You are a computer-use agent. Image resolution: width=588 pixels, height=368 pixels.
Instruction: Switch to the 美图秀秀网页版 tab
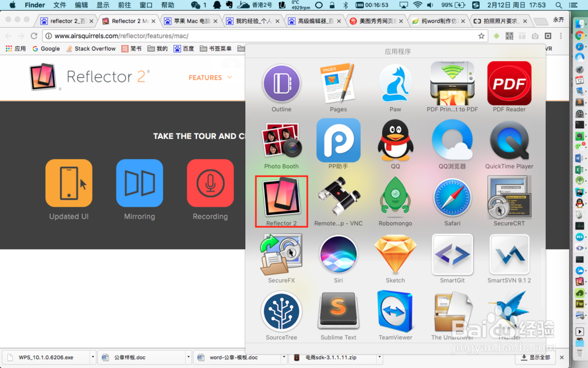click(x=376, y=21)
